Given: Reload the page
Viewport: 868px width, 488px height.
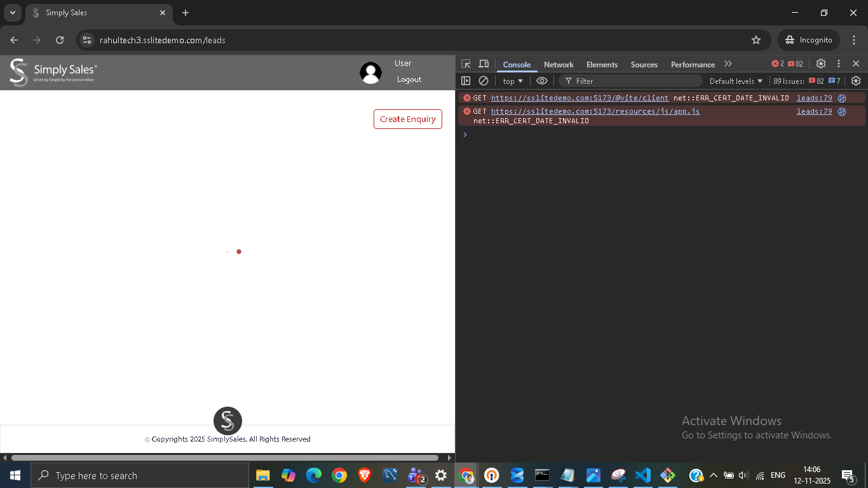Looking at the screenshot, I should (x=60, y=40).
